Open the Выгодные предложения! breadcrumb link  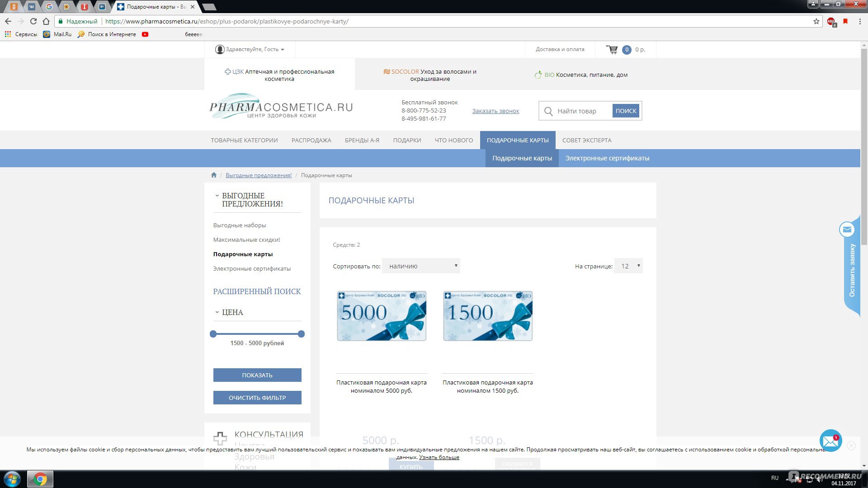(x=259, y=175)
